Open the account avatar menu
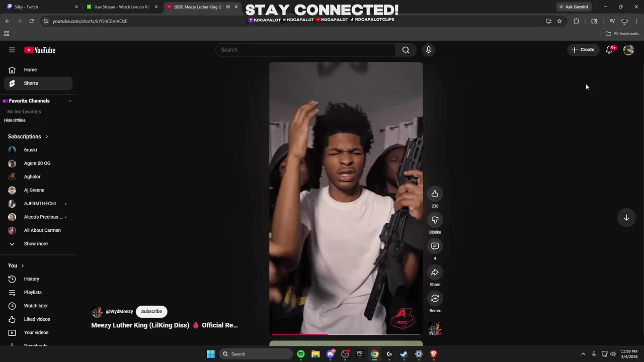This screenshot has width=644, height=362. pyautogui.click(x=628, y=50)
